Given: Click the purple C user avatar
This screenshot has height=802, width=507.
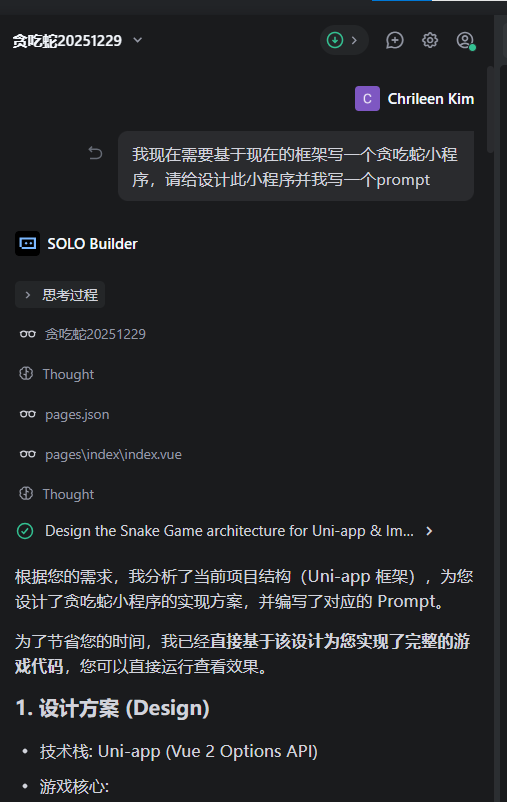Looking at the screenshot, I should pyautogui.click(x=367, y=99).
